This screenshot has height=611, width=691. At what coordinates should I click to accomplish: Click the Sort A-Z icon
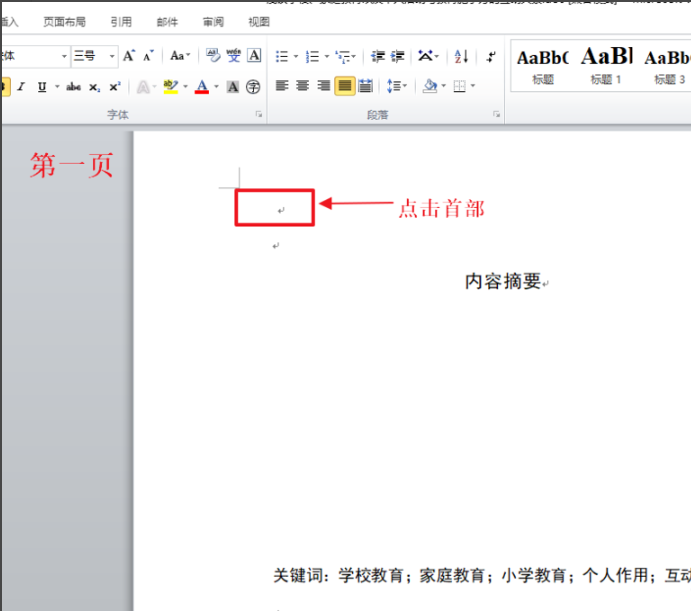pos(461,56)
